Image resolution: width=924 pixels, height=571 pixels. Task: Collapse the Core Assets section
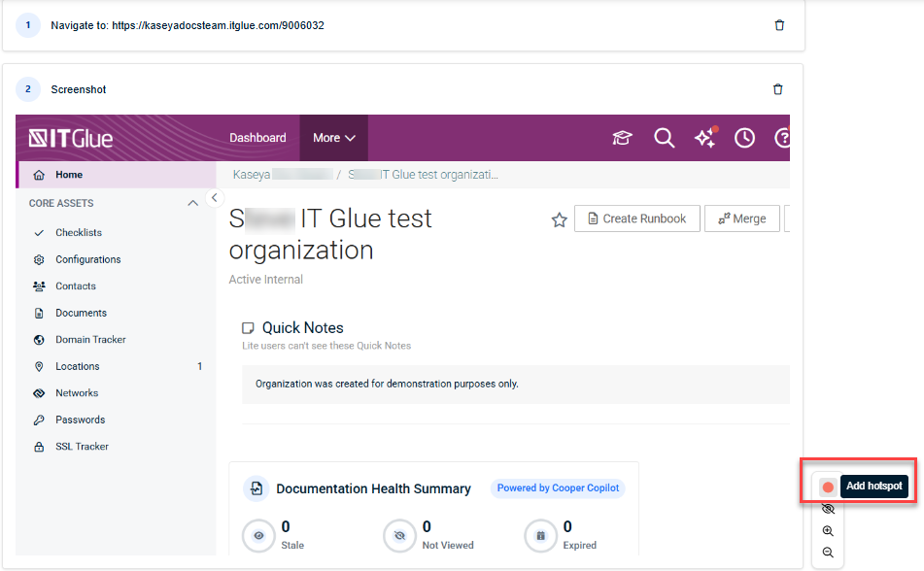coord(192,203)
